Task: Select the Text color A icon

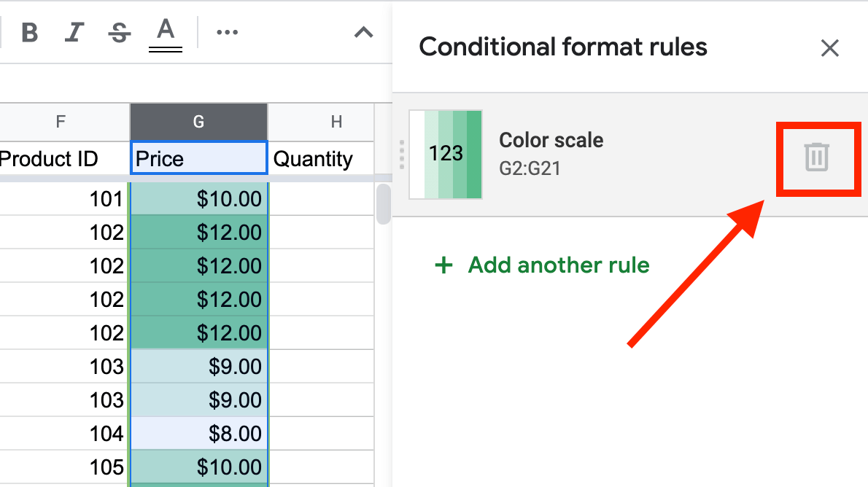Action: tap(165, 29)
